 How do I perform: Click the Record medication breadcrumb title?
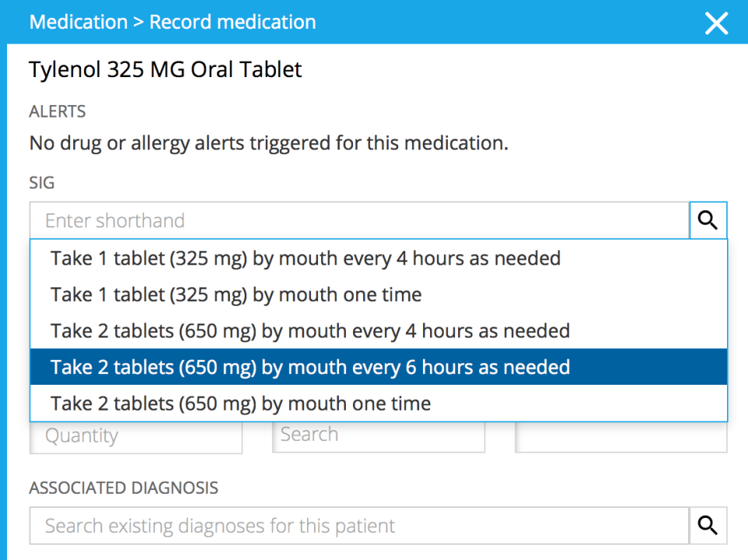(232, 22)
